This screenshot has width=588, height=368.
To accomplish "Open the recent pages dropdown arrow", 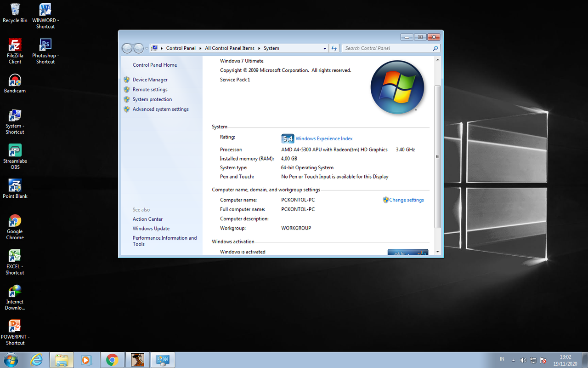I will 147,48.
